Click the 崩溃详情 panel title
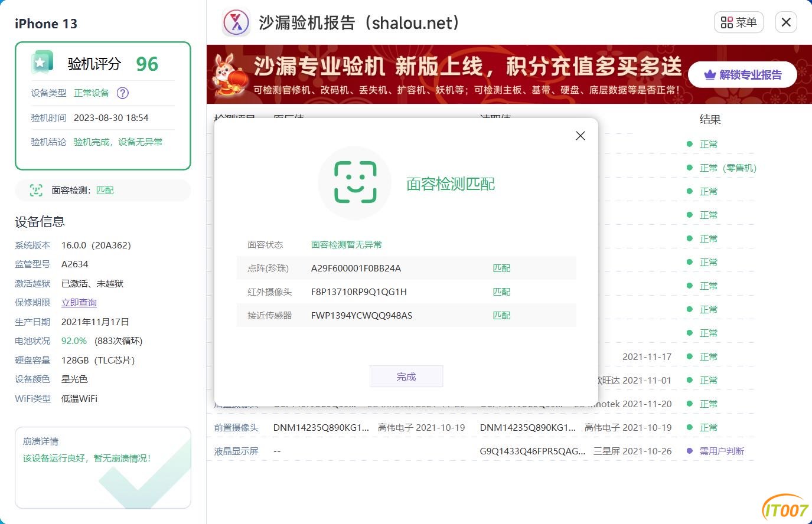Viewport: 812px width, 524px height. [x=41, y=441]
